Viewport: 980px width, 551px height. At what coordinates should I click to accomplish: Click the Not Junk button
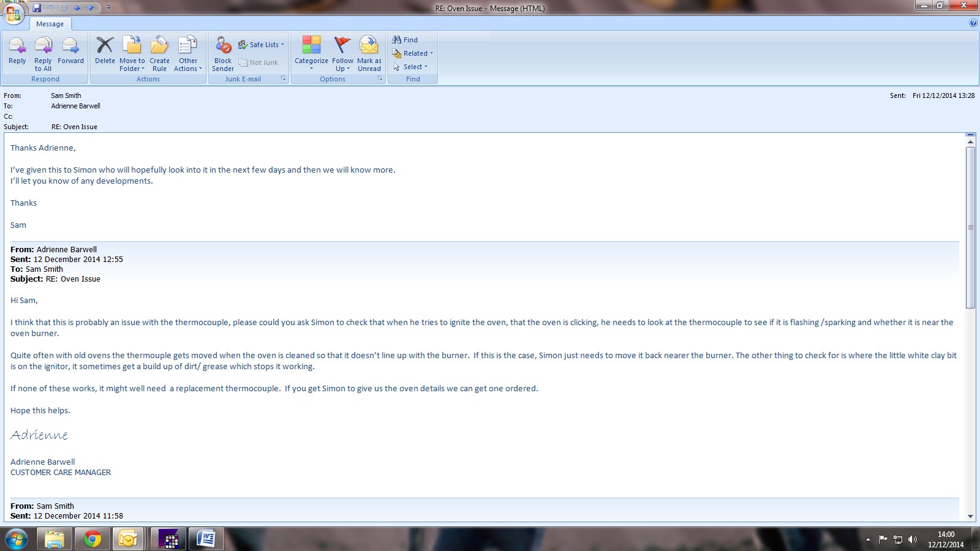258,62
